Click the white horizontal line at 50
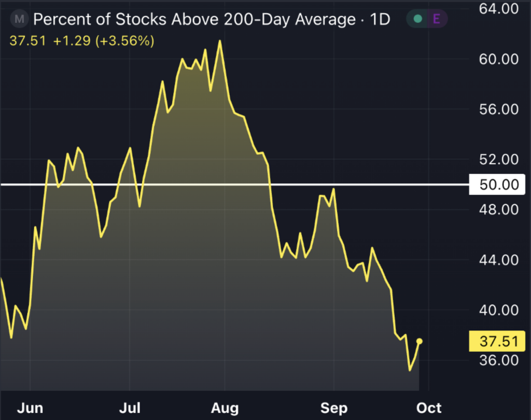531x420 pixels. point(234,185)
